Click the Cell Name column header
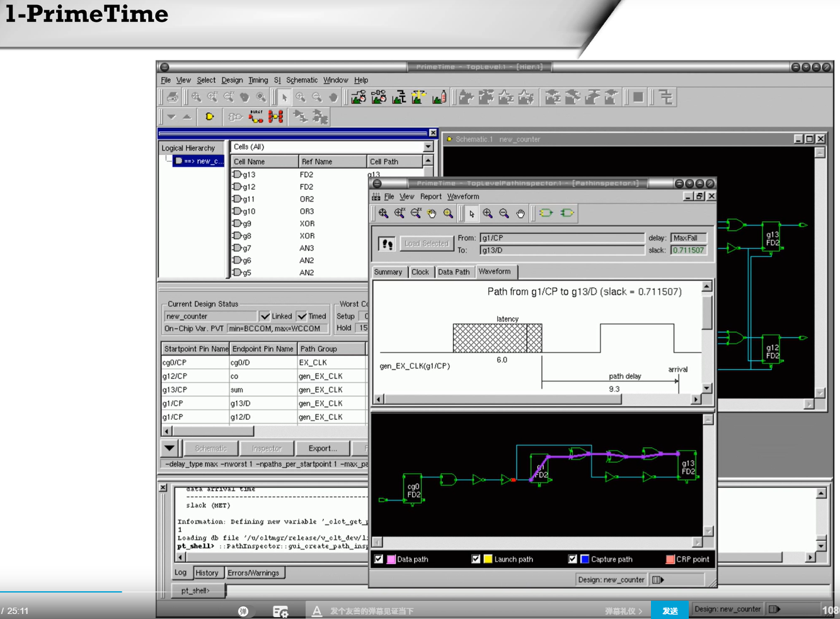Screen dimensions: 840x619 tap(265, 162)
